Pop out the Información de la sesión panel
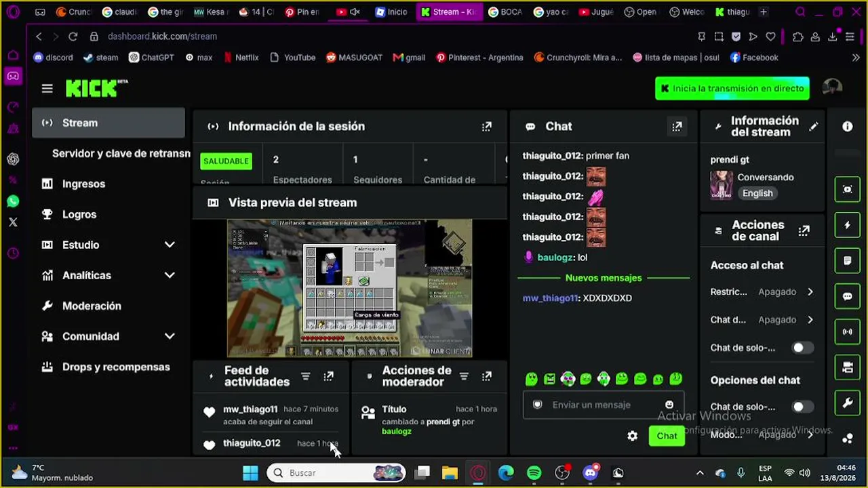 (486, 127)
